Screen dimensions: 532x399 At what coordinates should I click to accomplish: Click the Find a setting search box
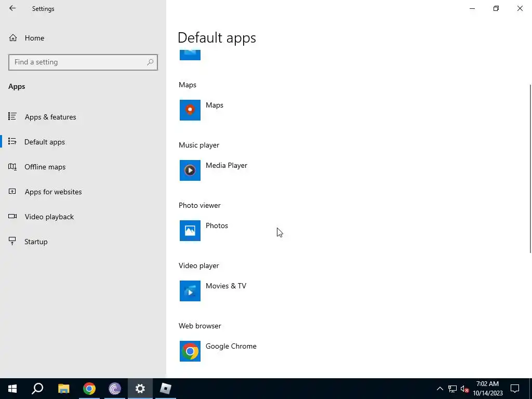(x=83, y=62)
